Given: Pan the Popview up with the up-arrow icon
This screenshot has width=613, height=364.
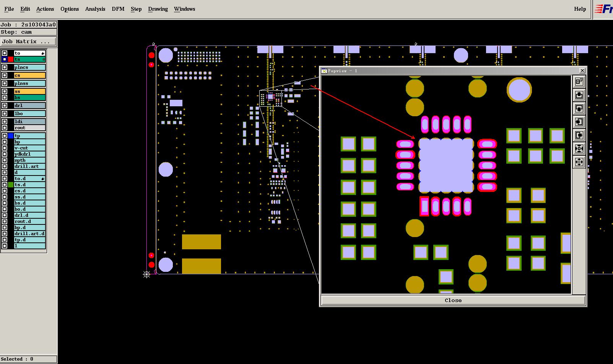Looking at the screenshot, I should [579, 95].
